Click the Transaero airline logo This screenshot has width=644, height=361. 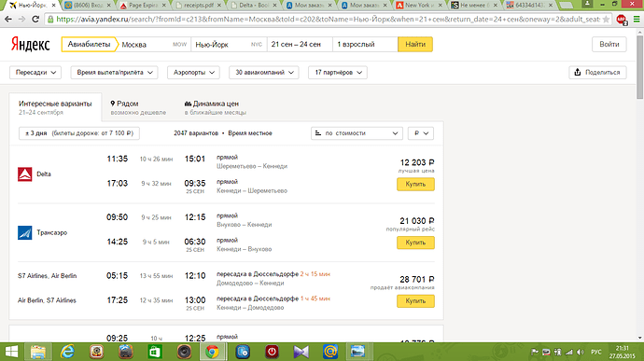[24, 232]
